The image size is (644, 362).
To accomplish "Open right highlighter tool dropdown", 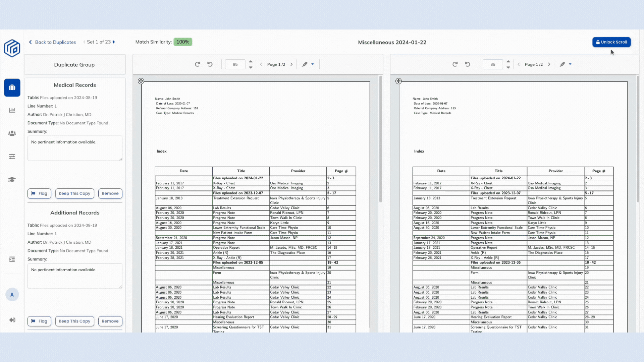I will 570,64.
